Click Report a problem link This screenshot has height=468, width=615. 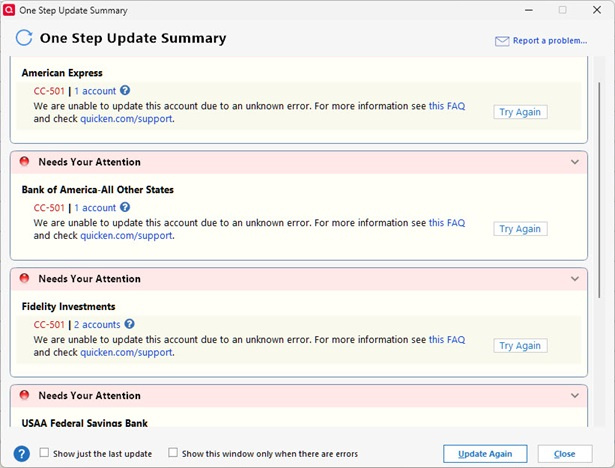(550, 41)
